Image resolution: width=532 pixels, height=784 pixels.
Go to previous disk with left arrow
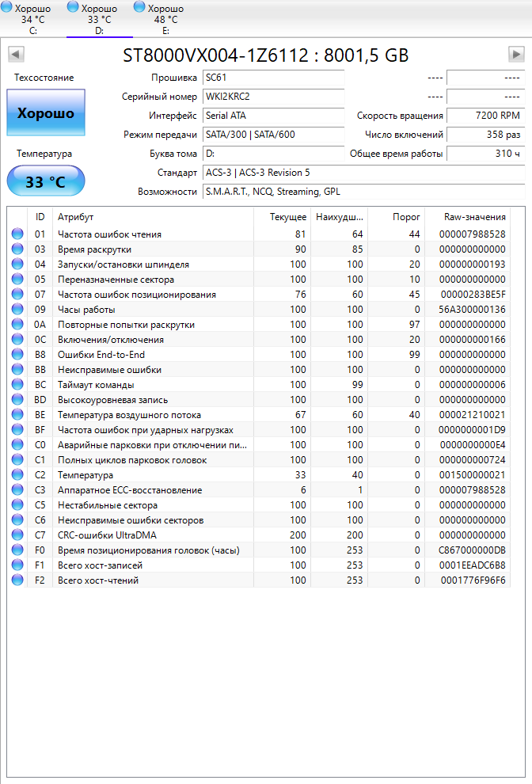[16, 54]
